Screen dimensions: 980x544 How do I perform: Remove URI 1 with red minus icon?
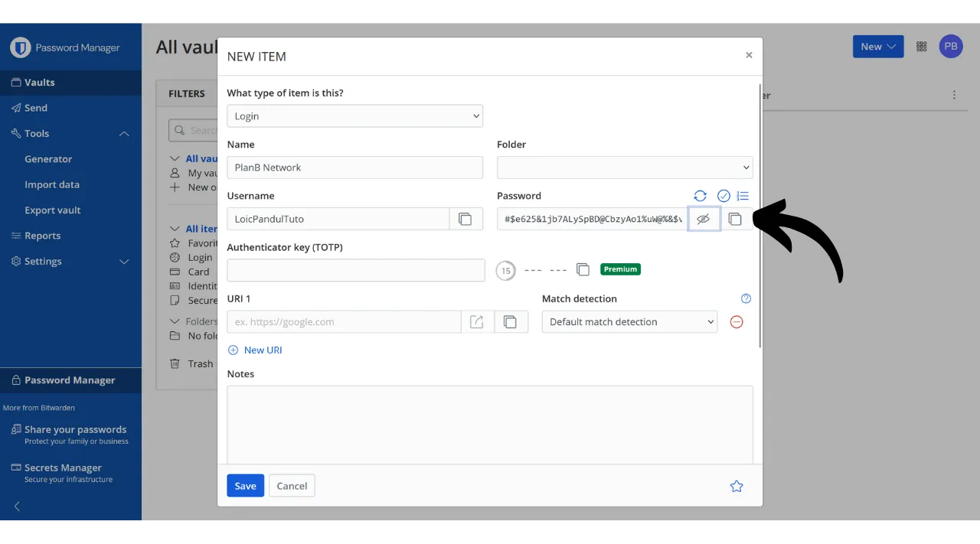(x=737, y=322)
